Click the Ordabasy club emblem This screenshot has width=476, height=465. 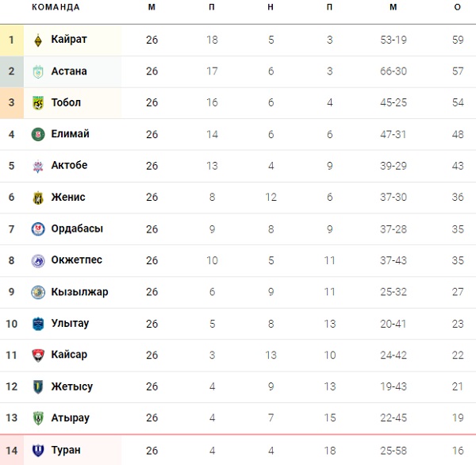(x=38, y=229)
